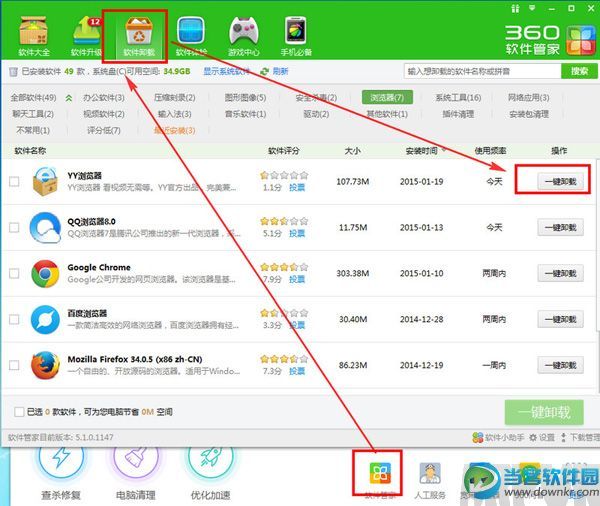600x506 pixels.
Task: Open the skin/theme icon in the title bar
Action: pyautogui.click(x=515, y=8)
